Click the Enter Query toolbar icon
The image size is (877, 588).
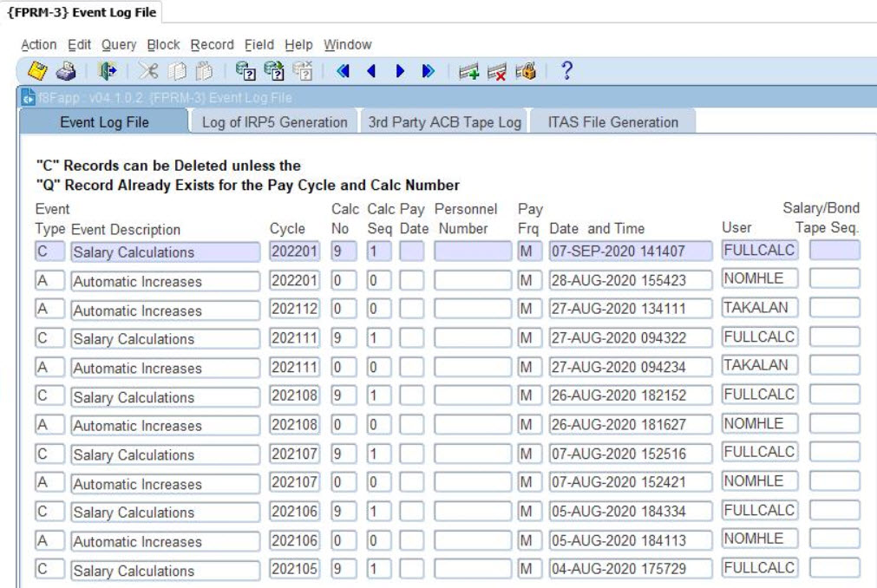click(x=245, y=71)
